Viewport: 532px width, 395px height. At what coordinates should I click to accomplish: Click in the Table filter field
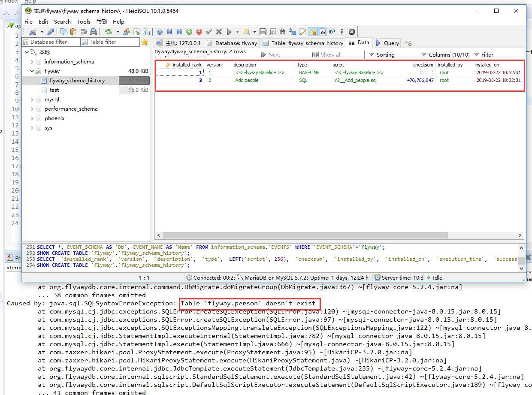pos(110,42)
